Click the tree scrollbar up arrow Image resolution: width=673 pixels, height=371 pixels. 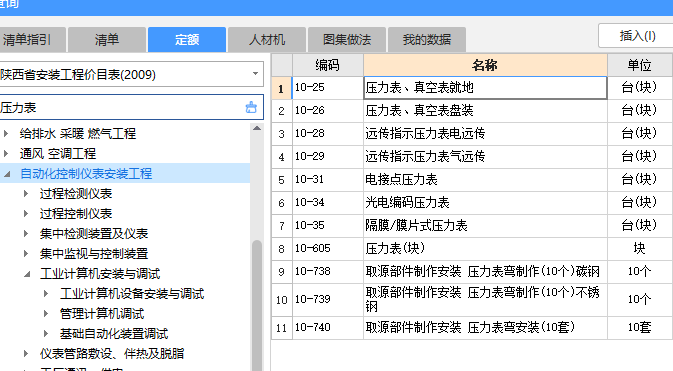257,128
